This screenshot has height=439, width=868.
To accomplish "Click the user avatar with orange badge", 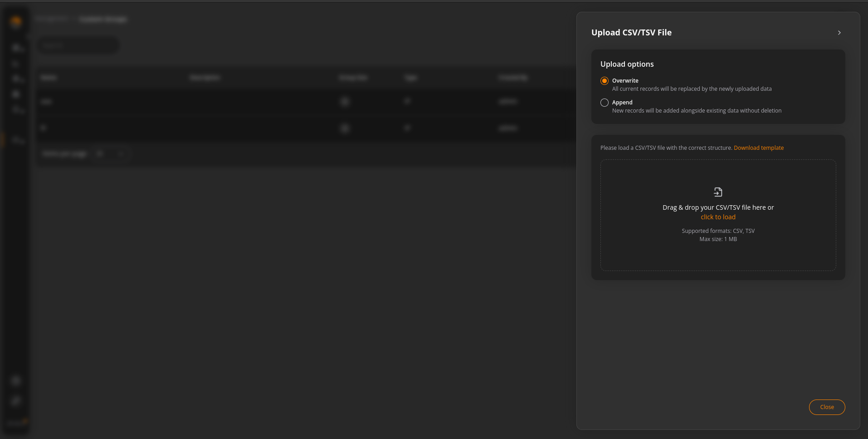I will point(16,423).
